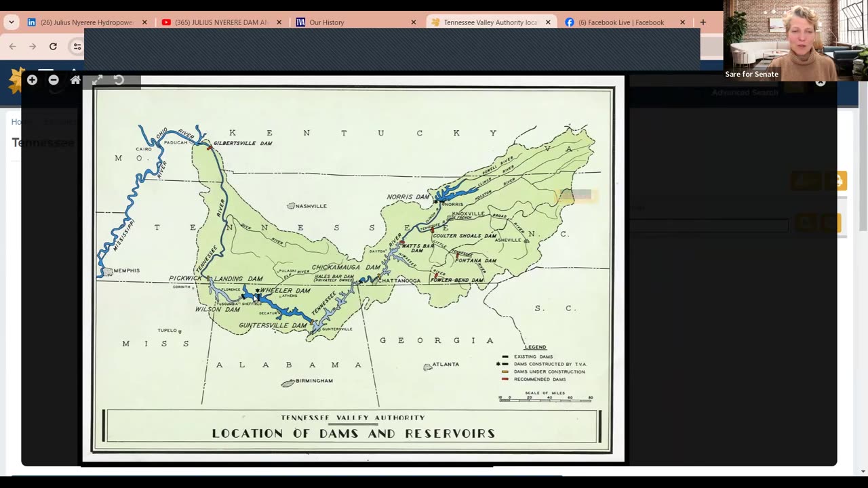Click the dimmed Advanced Search link
The height and width of the screenshot is (488, 868).
[x=745, y=92]
